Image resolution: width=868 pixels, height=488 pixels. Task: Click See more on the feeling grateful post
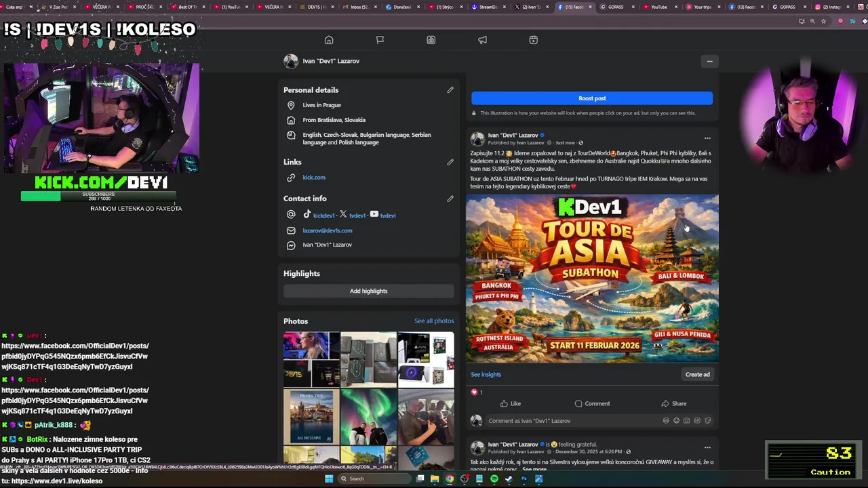point(534,469)
